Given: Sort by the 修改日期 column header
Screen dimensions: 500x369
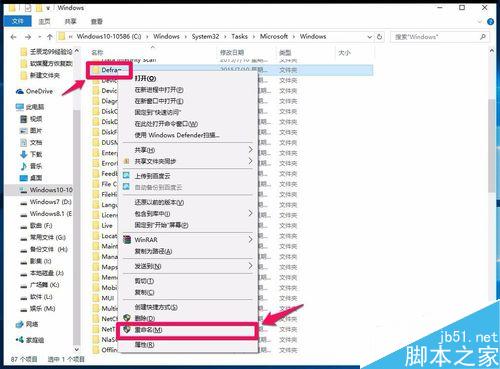Looking at the screenshot, I should click(x=232, y=52).
